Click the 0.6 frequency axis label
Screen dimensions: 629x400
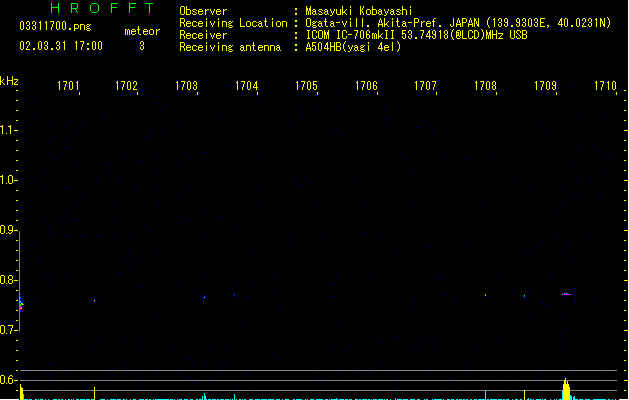click(8, 380)
